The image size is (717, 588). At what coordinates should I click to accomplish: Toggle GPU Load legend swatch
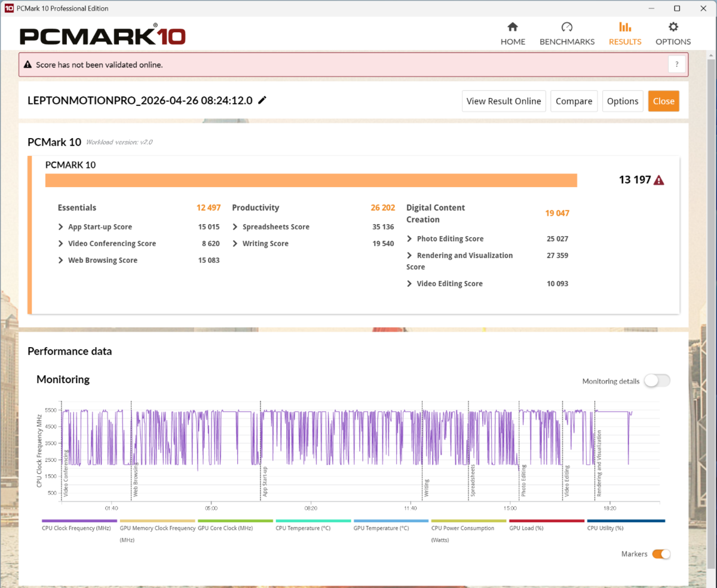(x=547, y=521)
